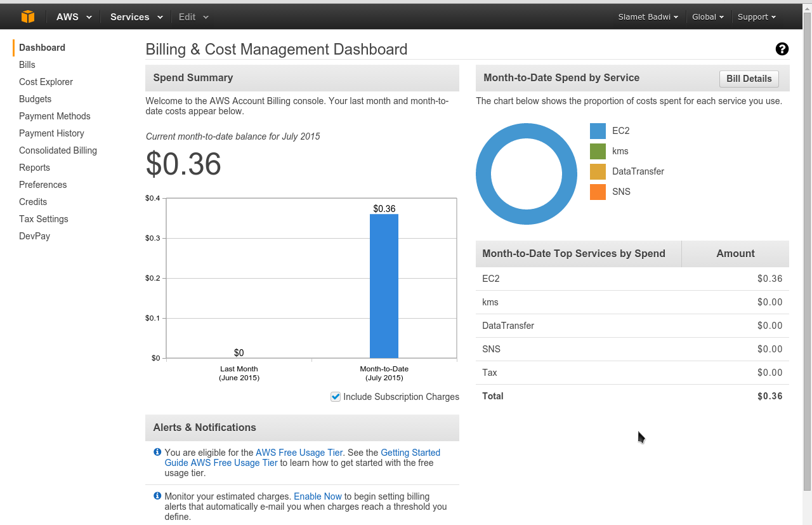Screen dimensions: 812x525
Task: Click the EC2 legend label text
Action: click(x=621, y=131)
